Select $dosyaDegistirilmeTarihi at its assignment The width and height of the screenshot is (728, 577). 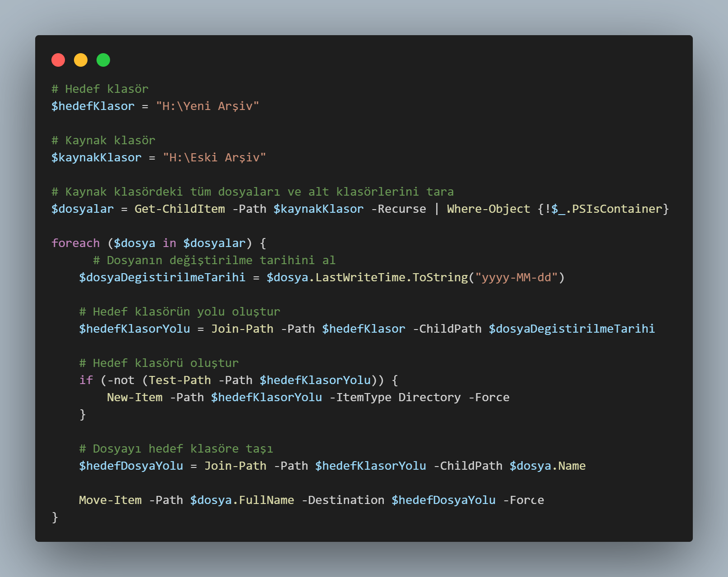[x=162, y=277]
